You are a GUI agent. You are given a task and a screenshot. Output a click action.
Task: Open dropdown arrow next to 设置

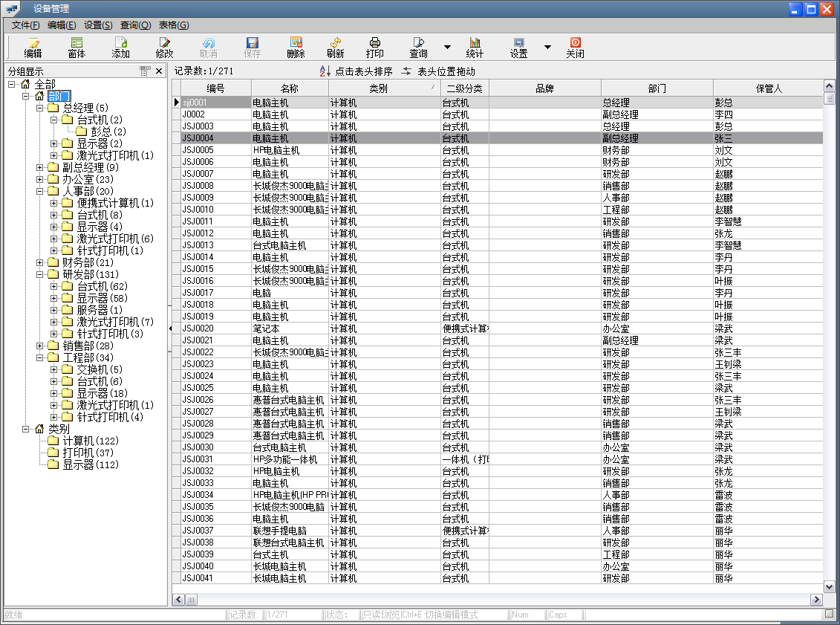pyautogui.click(x=547, y=47)
